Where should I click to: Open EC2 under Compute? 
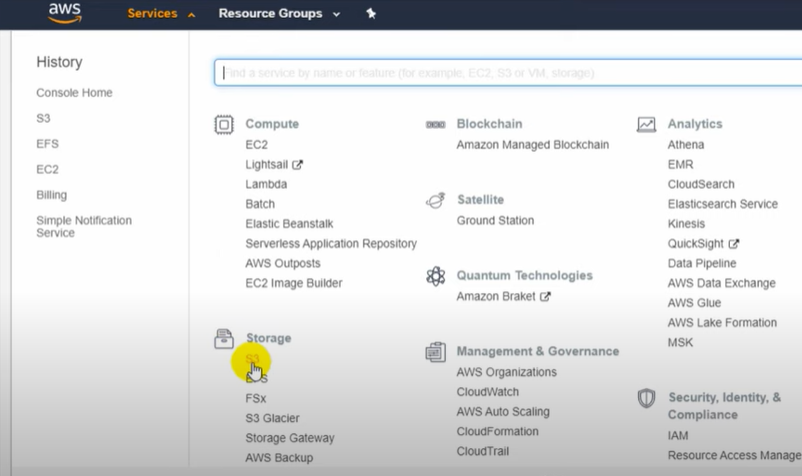[256, 145]
